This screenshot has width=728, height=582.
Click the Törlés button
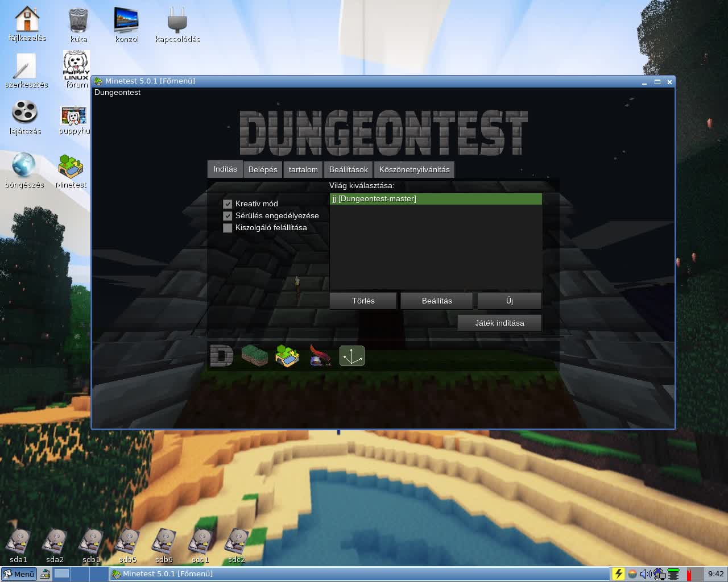(363, 301)
